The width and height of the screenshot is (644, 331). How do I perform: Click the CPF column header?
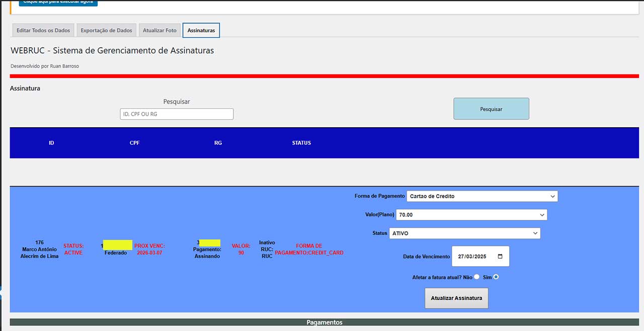(135, 143)
